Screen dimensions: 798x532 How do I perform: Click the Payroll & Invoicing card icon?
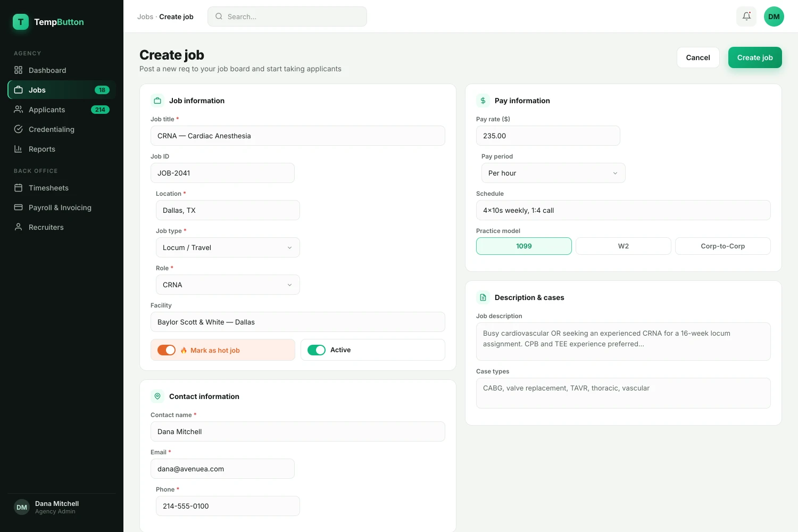18,207
